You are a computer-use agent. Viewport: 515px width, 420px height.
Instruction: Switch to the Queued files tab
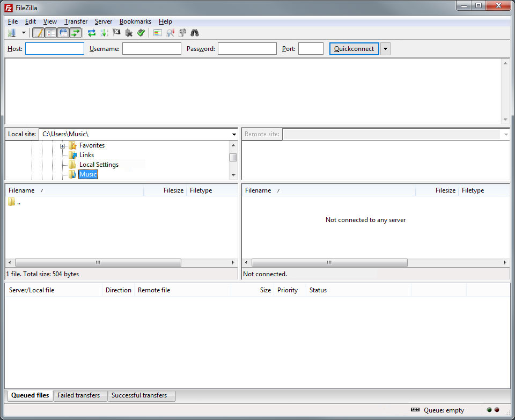click(x=30, y=395)
